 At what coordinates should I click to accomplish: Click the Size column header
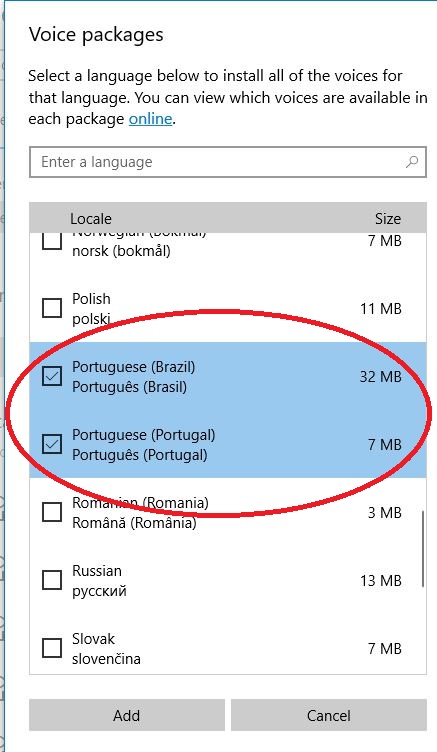click(x=388, y=219)
